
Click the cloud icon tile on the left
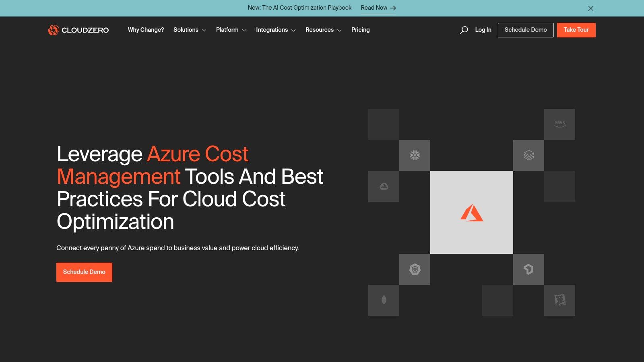click(384, 186)
